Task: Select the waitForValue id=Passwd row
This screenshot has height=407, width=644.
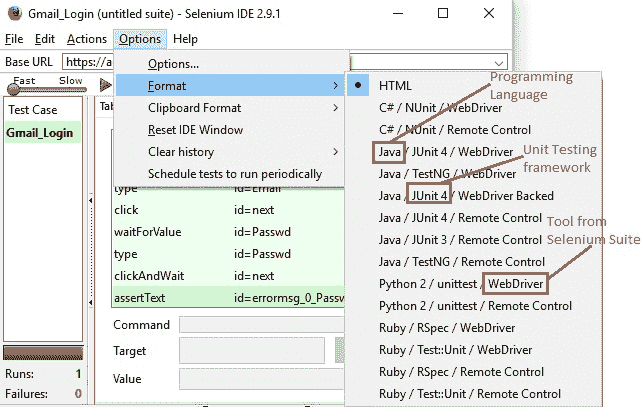Action: 228,232
